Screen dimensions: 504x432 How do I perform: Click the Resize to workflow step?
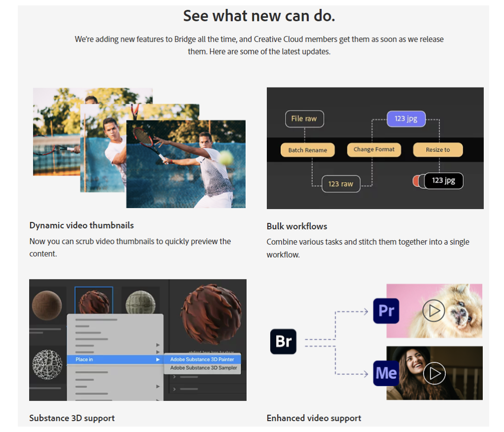click(438, 150)
